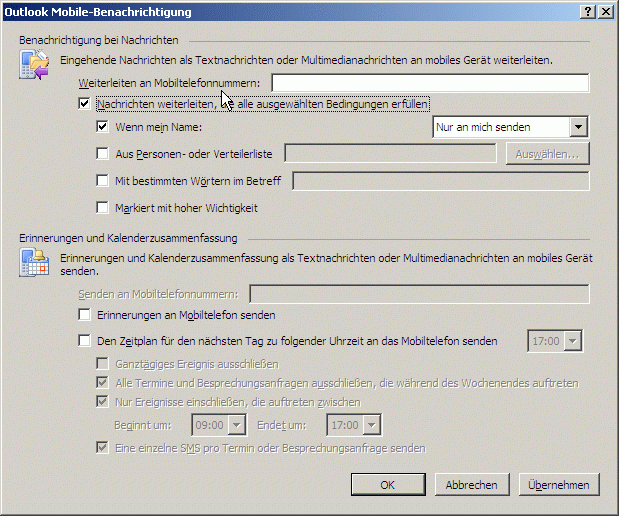Click the 'Eingehende Nachrichten als Textnachrichten' description

(306, 60)
